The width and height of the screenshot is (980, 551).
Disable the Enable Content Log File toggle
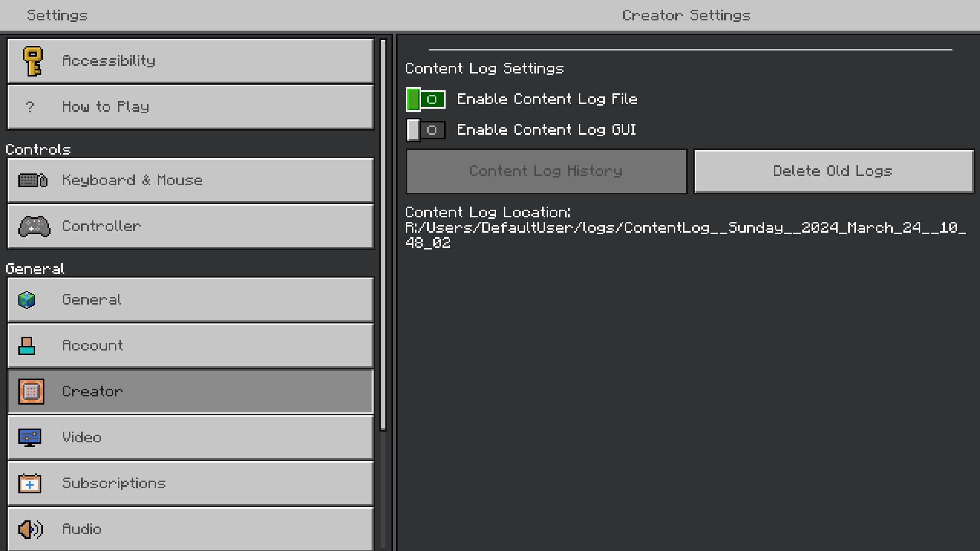425,99
